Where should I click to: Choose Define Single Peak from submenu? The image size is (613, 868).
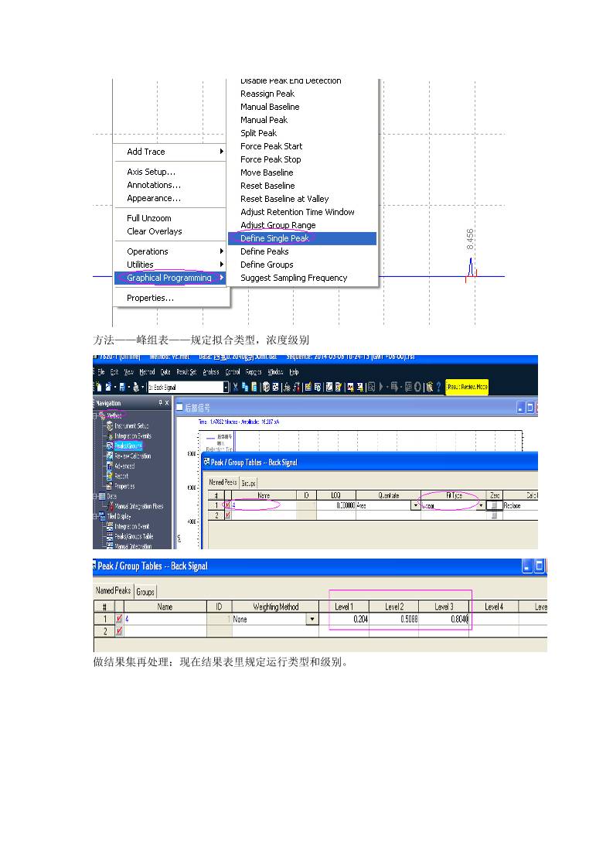pyautogui.click(x=274, y=238)
